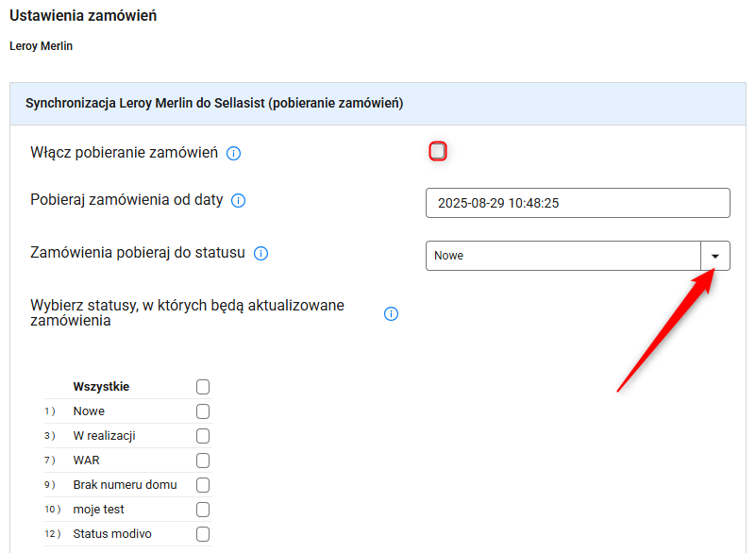Tick the Nowe status checkbox

[x=203, y=411]
